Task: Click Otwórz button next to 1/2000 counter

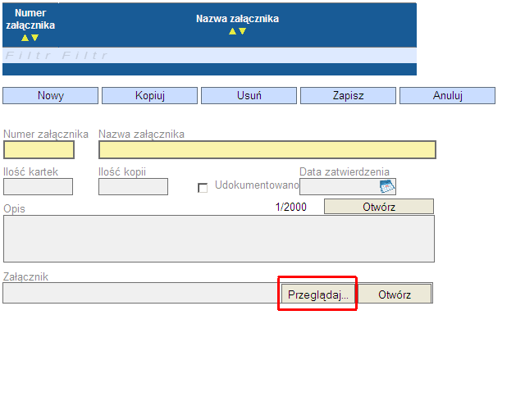Action: [x=379, y=207]
